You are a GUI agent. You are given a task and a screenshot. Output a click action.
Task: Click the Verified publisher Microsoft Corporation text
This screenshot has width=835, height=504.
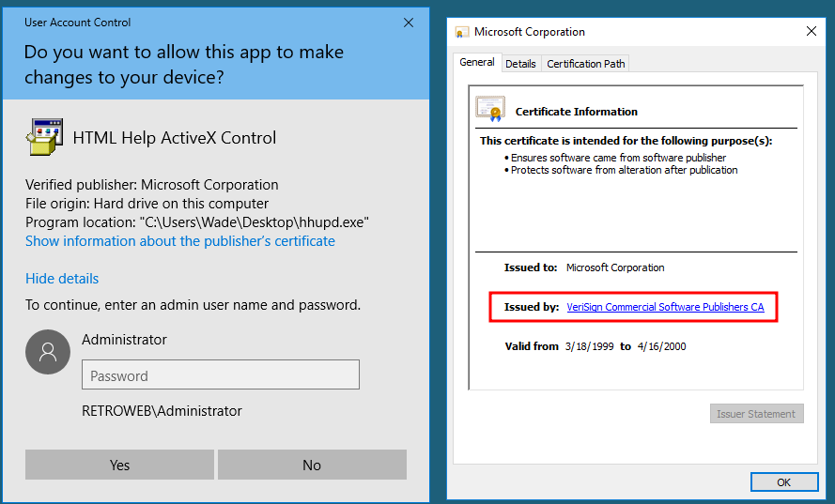(152, 185)
